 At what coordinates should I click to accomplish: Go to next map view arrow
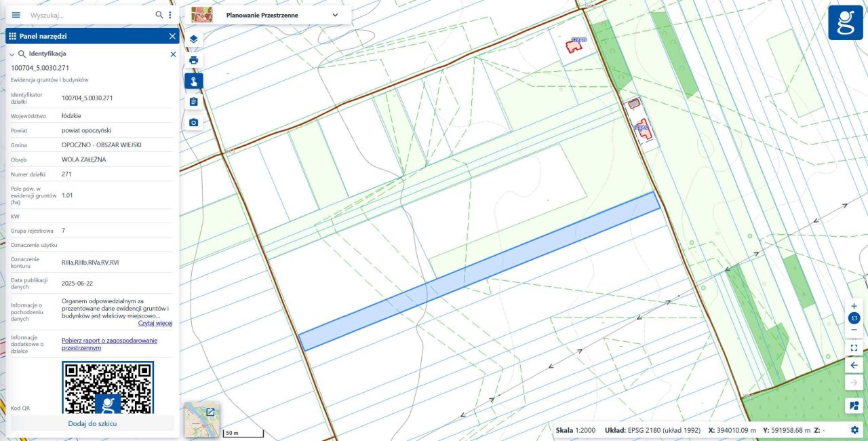click(x=854, y=383)
